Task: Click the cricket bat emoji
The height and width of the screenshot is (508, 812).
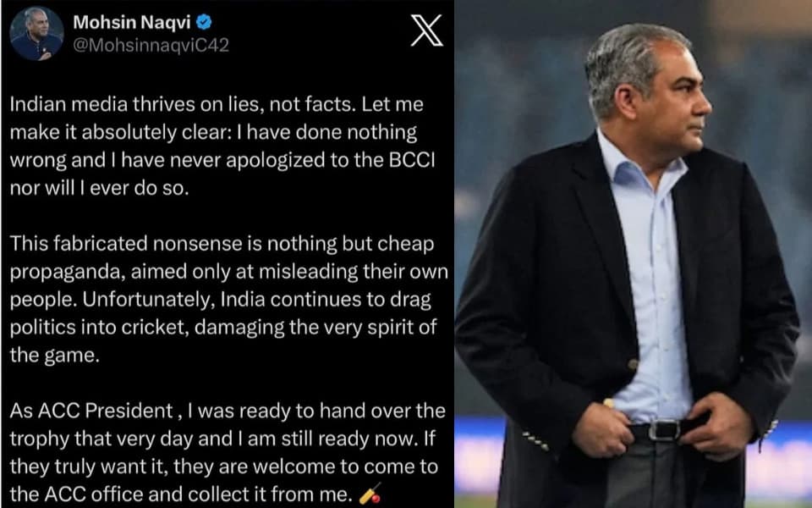Action: (370, 496)
